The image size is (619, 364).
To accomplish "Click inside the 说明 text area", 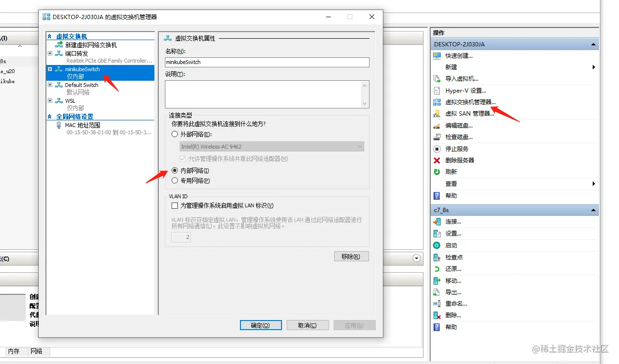I will [x=263, y=94].
